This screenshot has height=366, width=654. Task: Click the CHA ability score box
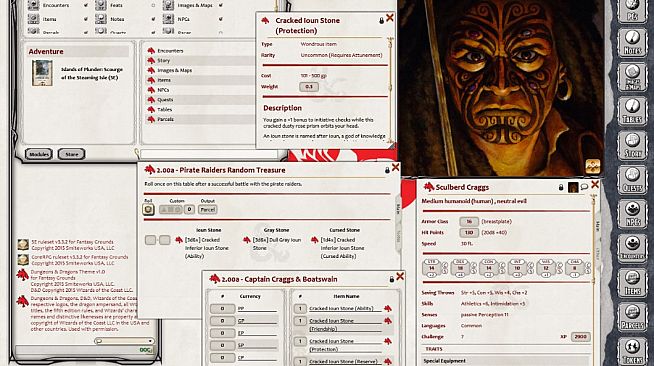tap(575, 268)
